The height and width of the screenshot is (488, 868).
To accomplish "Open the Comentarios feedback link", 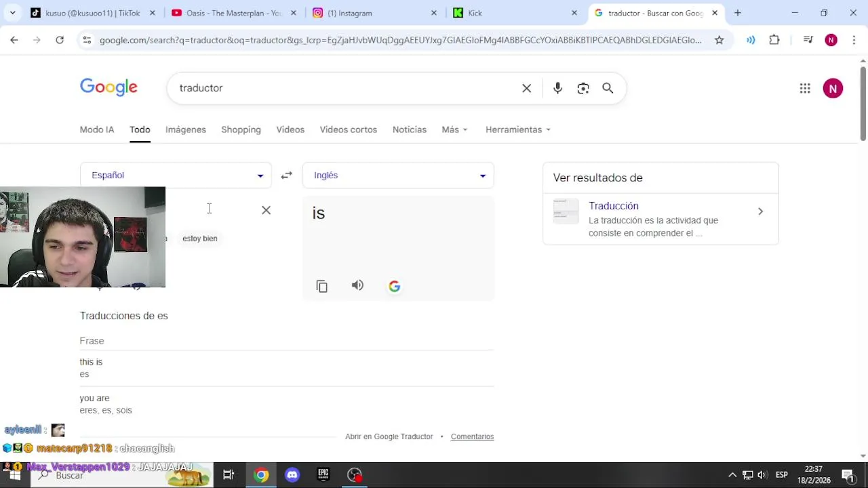I will pyautogui.click(x=472, y=436).
